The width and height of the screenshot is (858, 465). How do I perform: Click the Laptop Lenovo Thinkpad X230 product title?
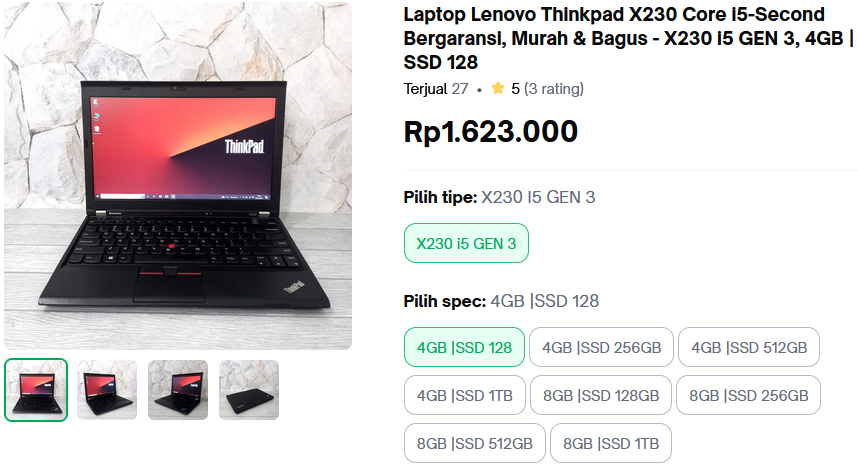[628, 38]
